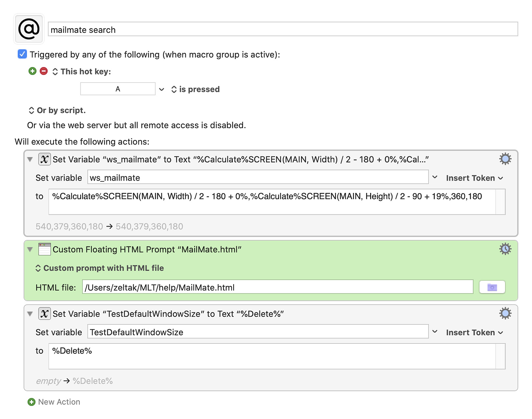This screenshot has width=532, height=419.
Task: Open 'This hot key' trigger type menu
Action: (82, 72)
